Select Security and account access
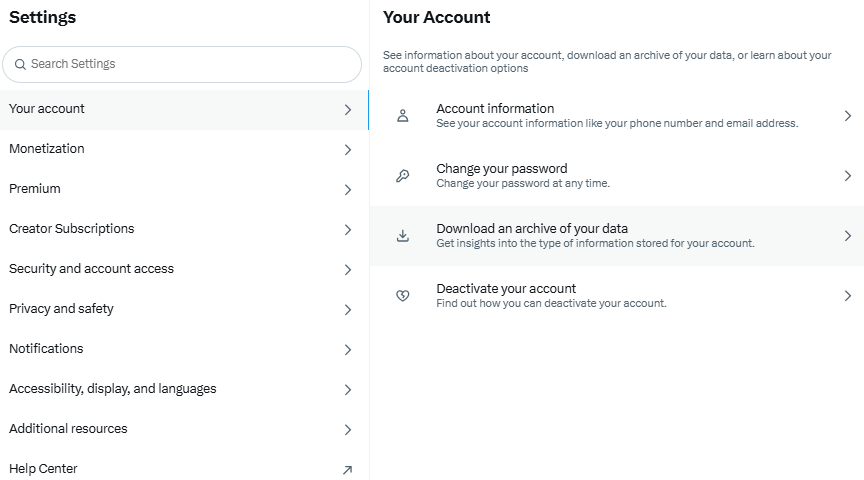This screenshot has height=480, width=864. coord(91,269)
